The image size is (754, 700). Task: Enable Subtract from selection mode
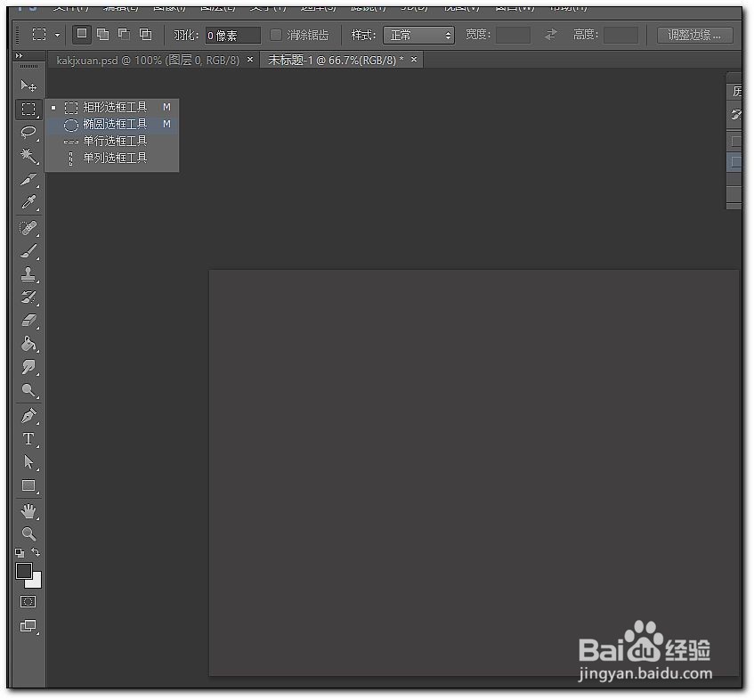(124, 34)
